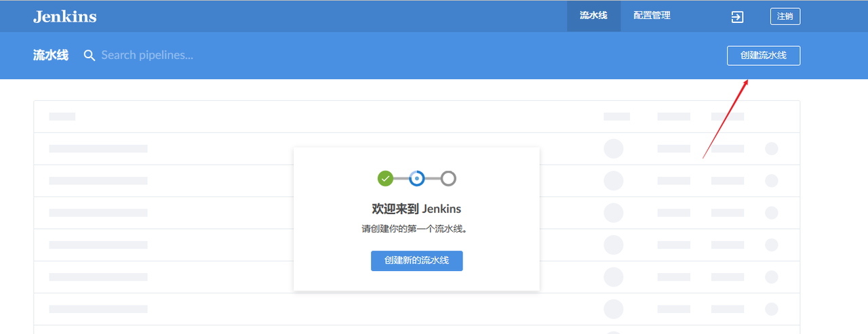Image resolution: width=868 pixels, height=334 pixels.
Task: Click the exit to classic Jenkins icon
Action: point(737,17)
